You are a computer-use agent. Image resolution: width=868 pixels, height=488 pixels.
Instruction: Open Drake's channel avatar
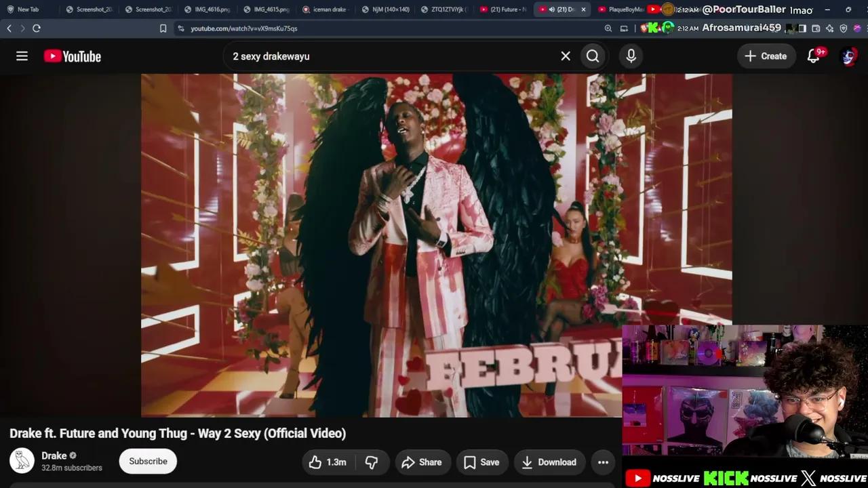22,461
